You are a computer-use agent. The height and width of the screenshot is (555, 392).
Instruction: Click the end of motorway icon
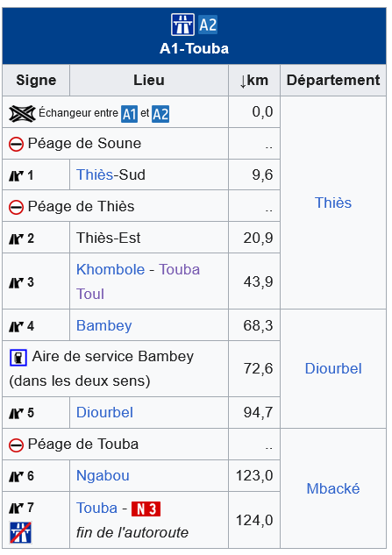click(x=20, y=532)
